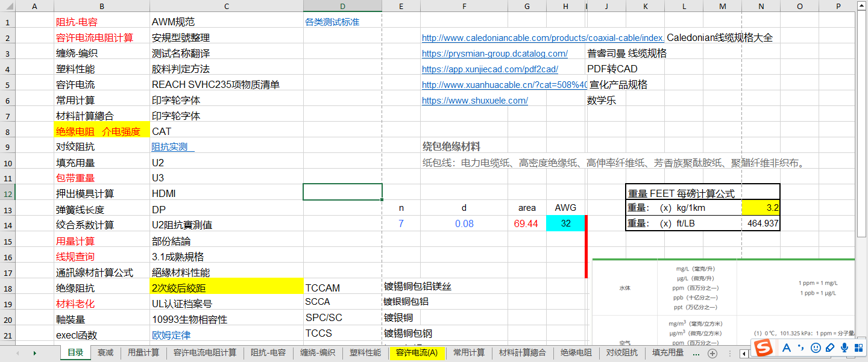Screen dimensions: 868x362
Task: Add a new worksheet
Action: coord(712,353)
